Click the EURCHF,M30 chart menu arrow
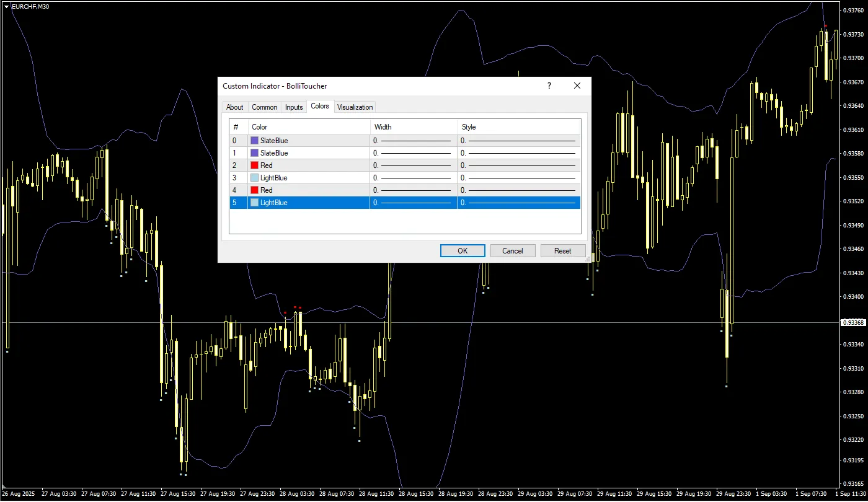 6,6
